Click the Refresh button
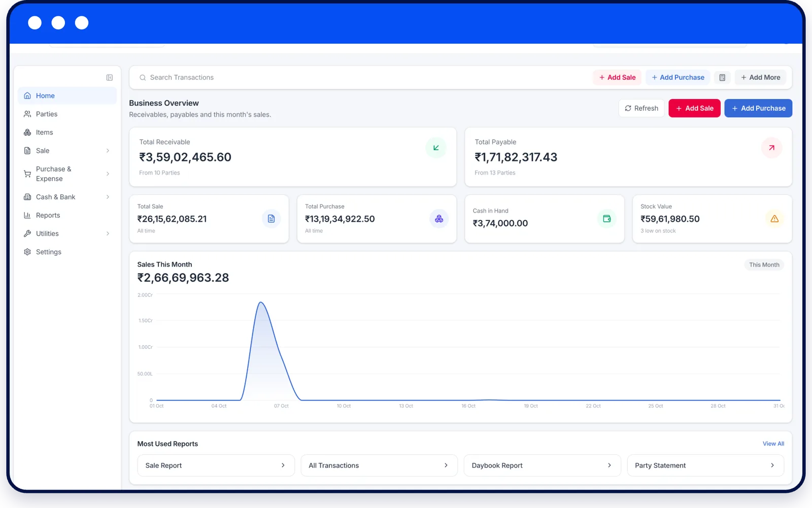The image size is (812, 508). click(x=641, y=108)
